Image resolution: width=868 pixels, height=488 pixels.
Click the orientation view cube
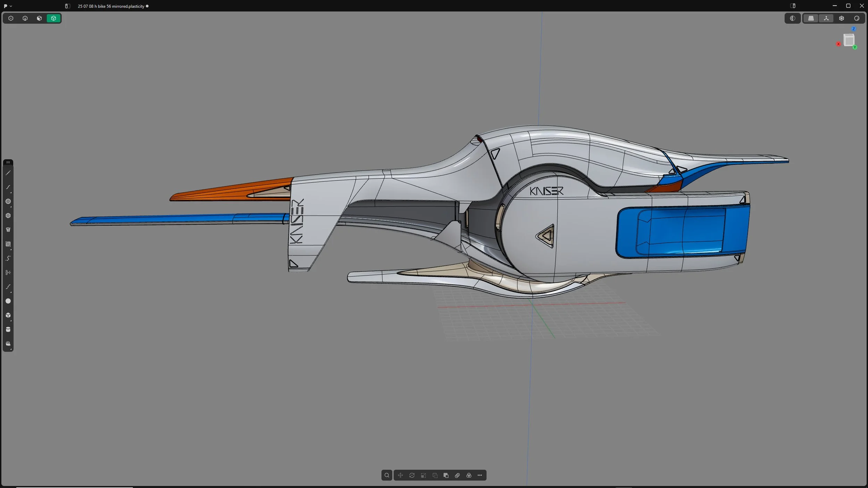tap(849, 40)
